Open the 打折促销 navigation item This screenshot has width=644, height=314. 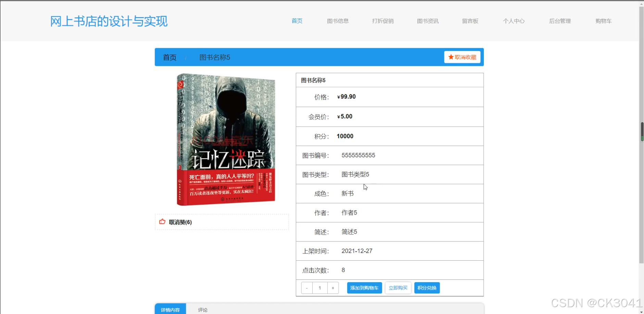(x=383, y=21)
